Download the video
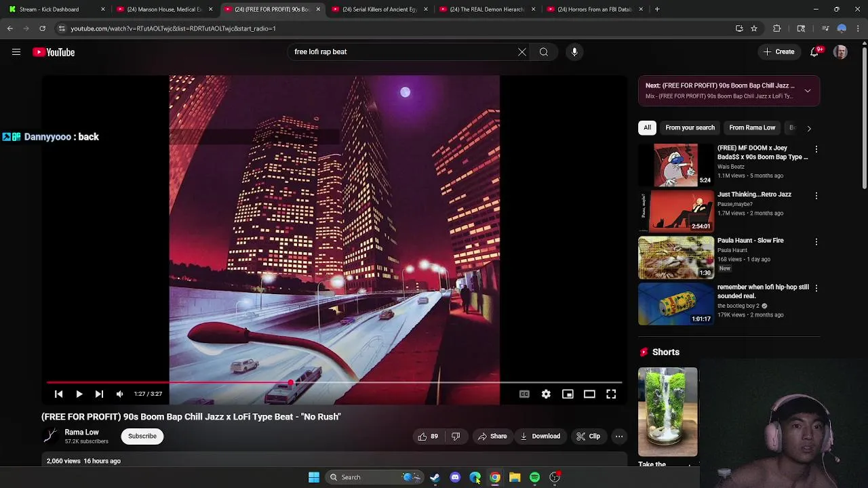Screen dimensions: 868x488 coord(540,436)
